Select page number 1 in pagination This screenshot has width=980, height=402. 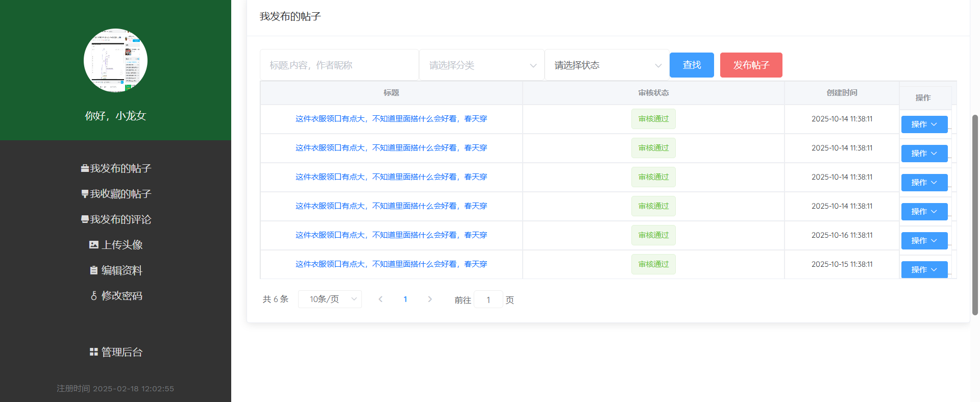tap(405, 299)
